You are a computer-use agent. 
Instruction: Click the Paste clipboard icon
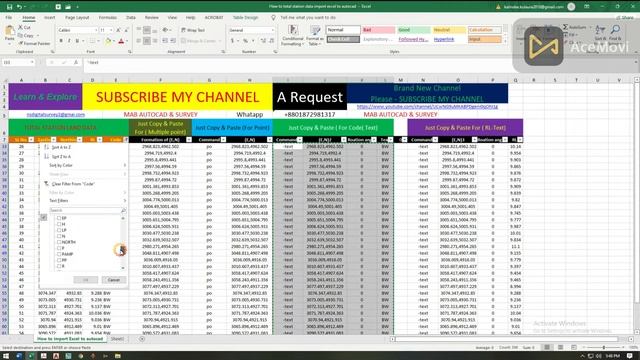click(10, 31)
